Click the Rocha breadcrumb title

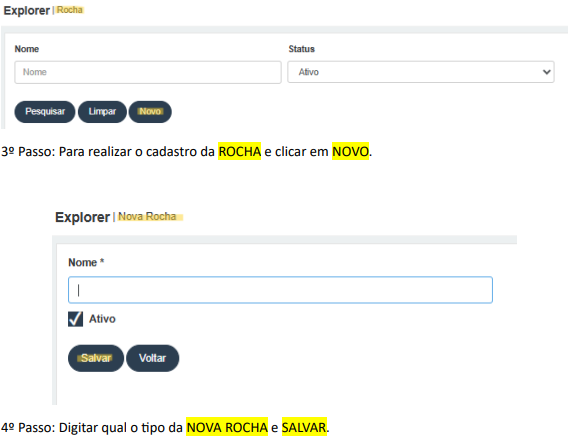tap(70, 10)
